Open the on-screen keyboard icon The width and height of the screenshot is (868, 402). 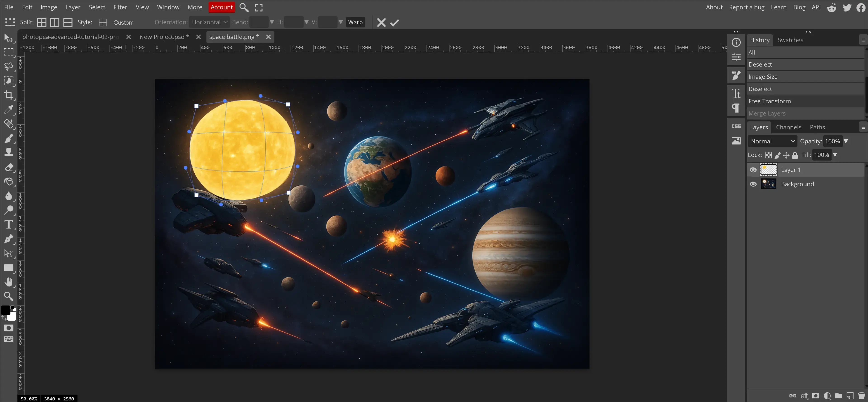(x=8, y=339)
